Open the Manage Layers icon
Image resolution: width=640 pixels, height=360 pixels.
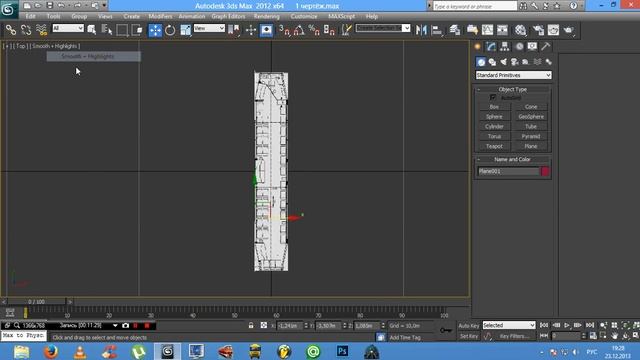[455, 30]
